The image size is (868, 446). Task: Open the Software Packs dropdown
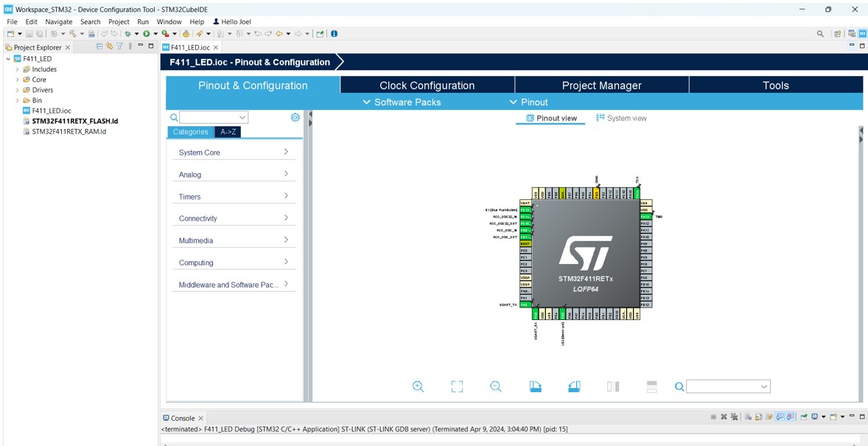(x=402, y=102)
